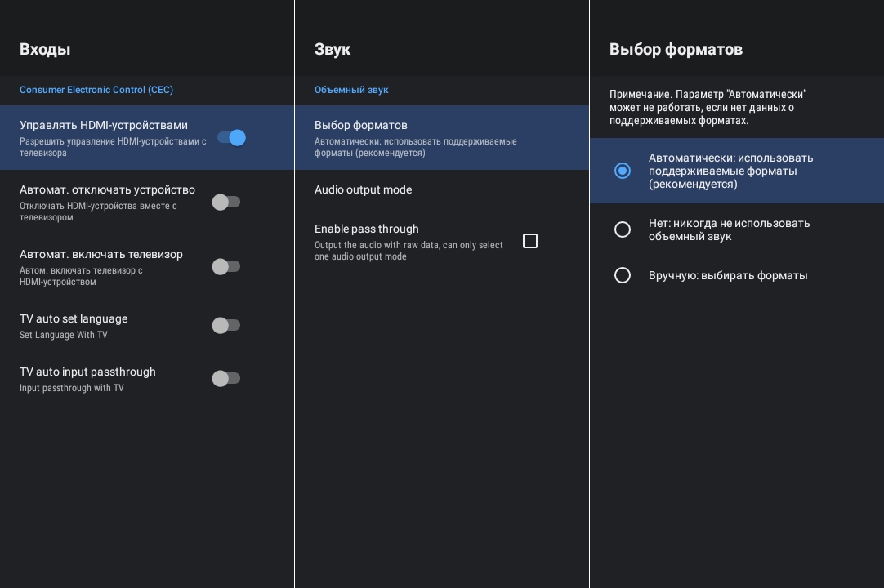Click the "Объемный звук" section header

[x=351, y=90]
